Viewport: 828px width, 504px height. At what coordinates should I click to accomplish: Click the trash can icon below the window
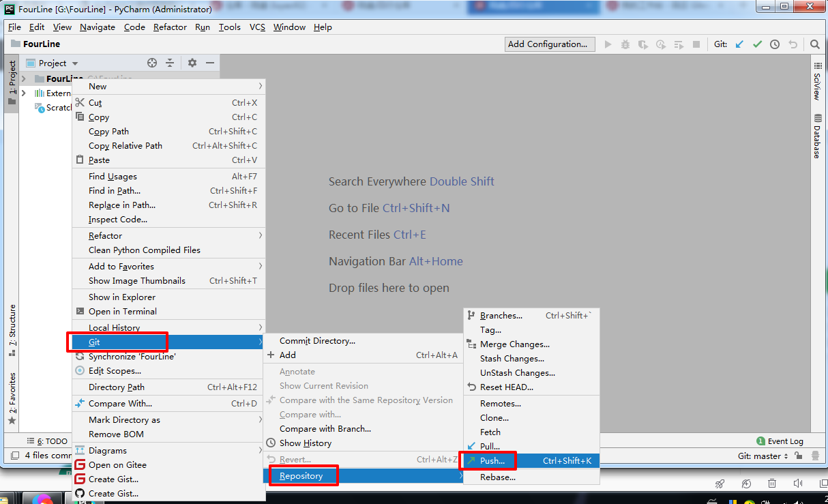pyautogui.click(x=772, y=484)
